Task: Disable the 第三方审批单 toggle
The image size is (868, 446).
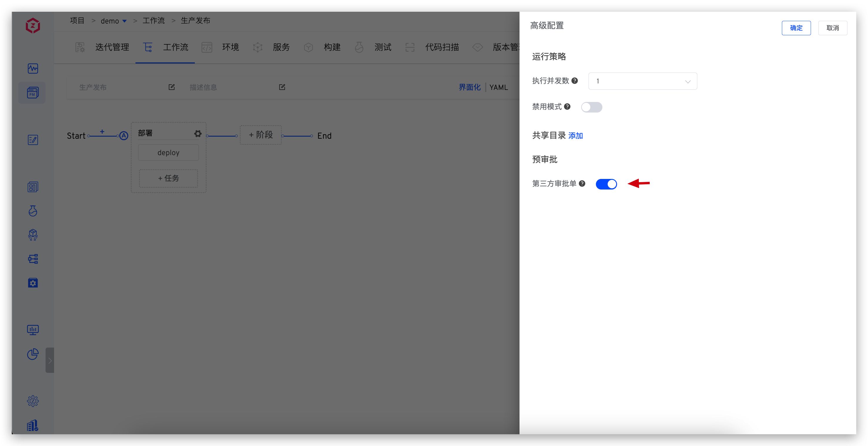Action: click(606, 184)
